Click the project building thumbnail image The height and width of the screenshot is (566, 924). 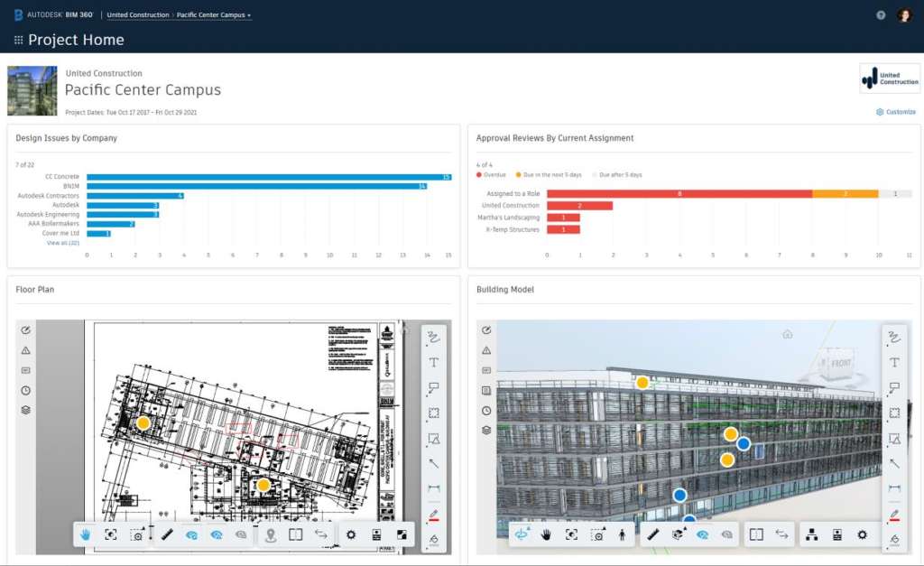coord(32,91)
